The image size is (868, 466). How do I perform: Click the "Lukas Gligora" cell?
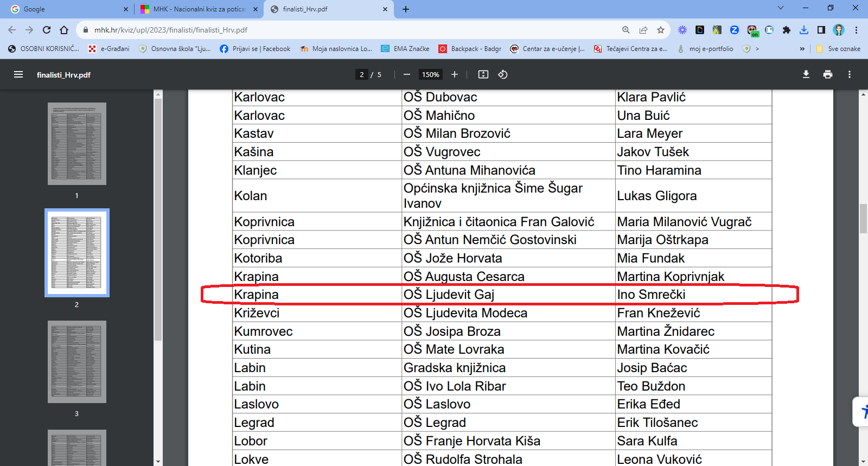693,196
